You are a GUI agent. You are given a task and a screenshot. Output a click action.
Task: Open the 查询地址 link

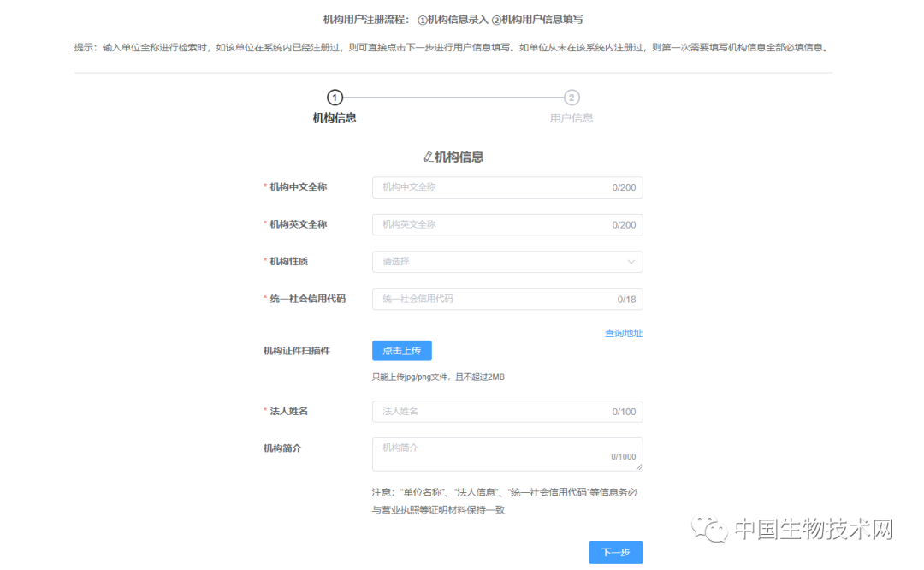click(x=624, y=333)
